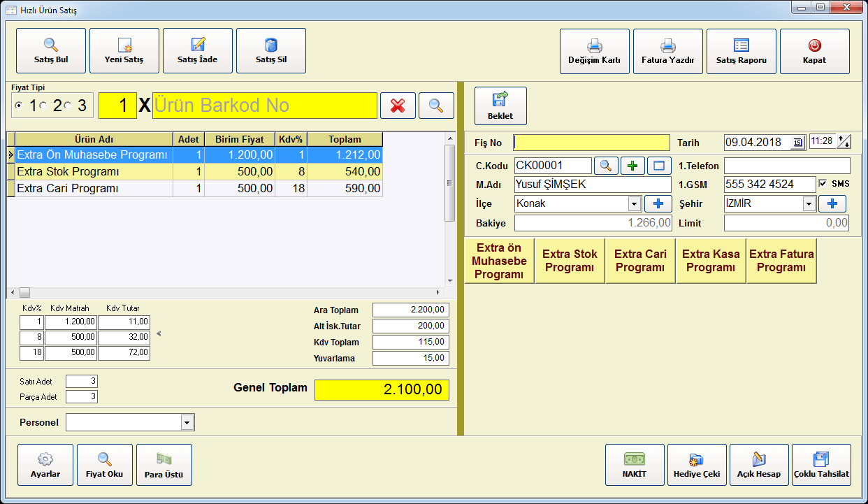
Task: Select price type 2 radio button
Action: 43,106
